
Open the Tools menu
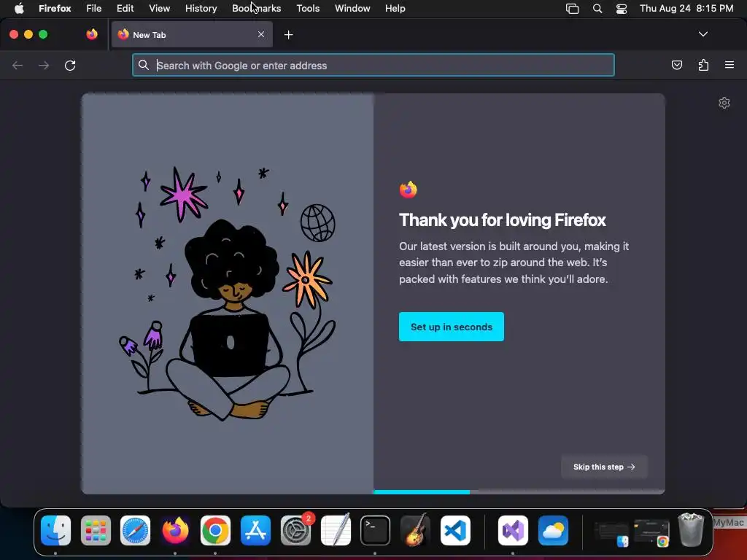click(308, 9)
